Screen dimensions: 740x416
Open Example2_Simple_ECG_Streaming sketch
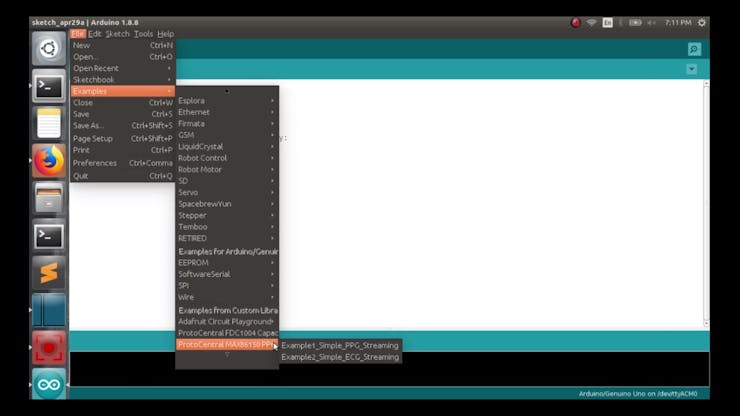[x=340, y=357]
